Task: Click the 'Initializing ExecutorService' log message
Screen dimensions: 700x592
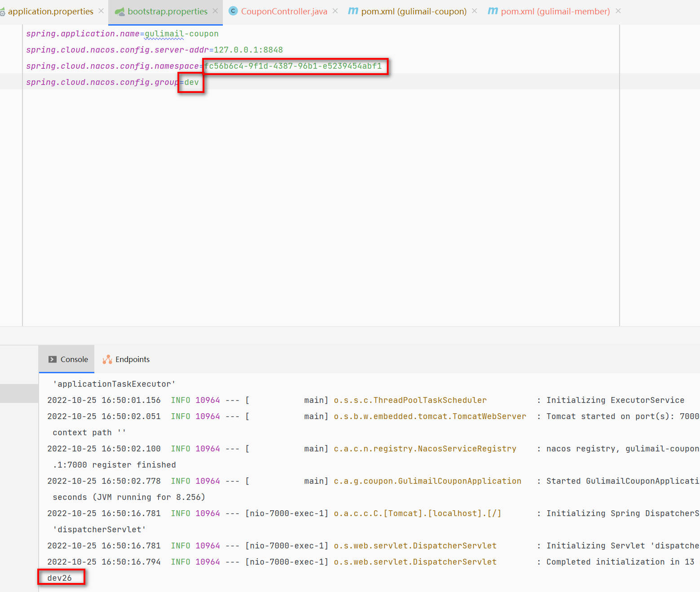Action: pos(616,400)
